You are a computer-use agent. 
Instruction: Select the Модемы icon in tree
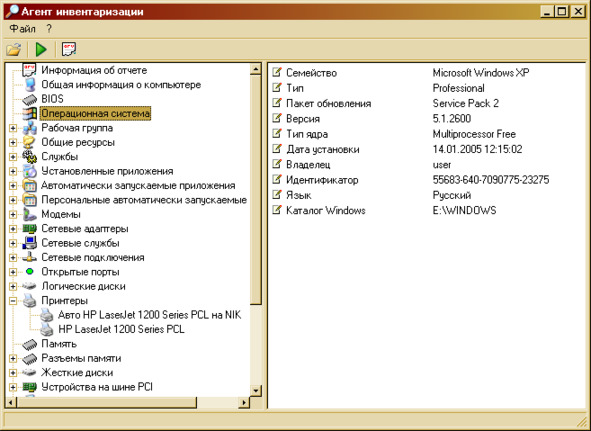point(29,214)
